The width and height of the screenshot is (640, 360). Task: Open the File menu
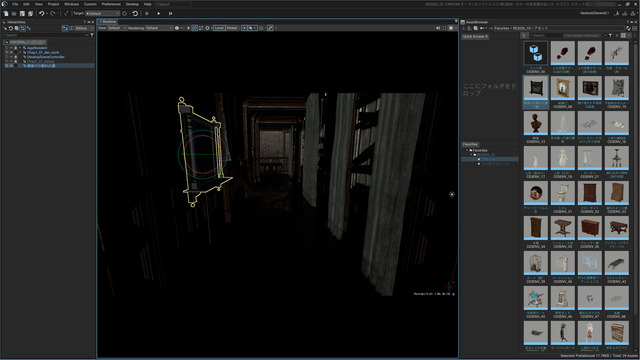(15, 4)
